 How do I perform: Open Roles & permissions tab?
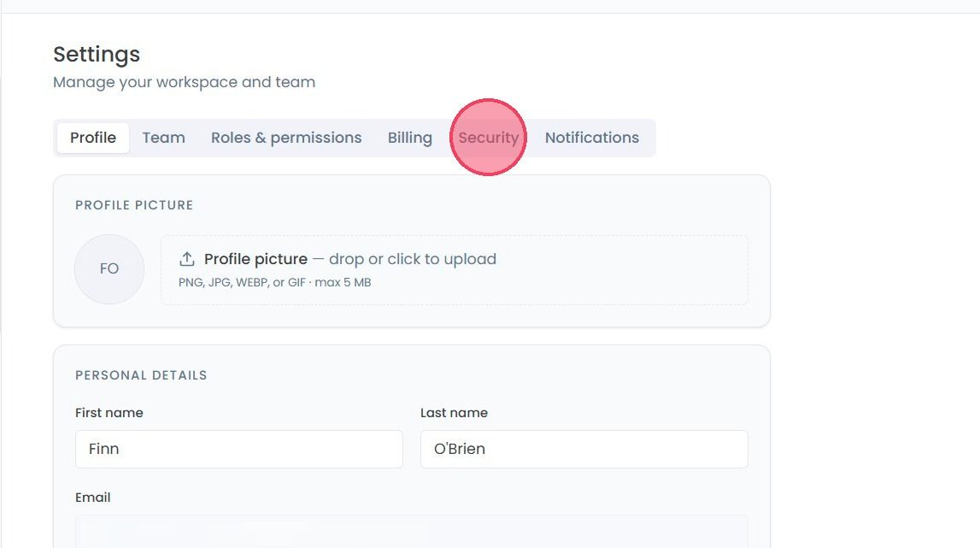pos(286,138)
